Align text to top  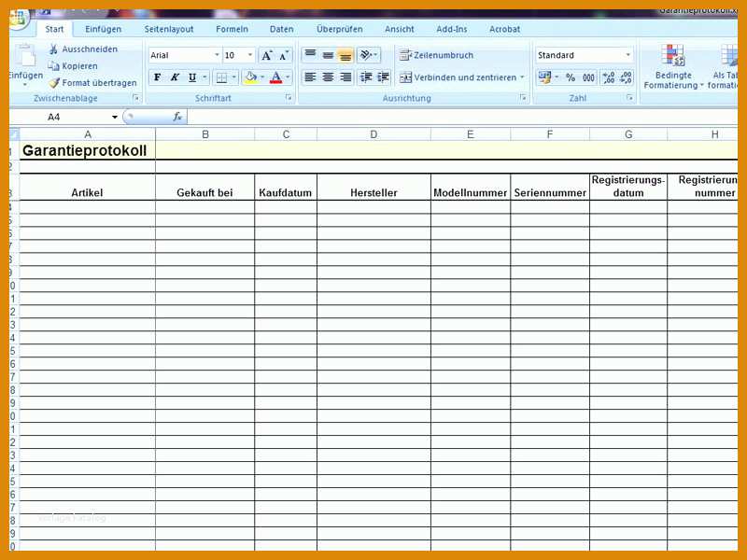pyautogui.click(x=310, y=55)
